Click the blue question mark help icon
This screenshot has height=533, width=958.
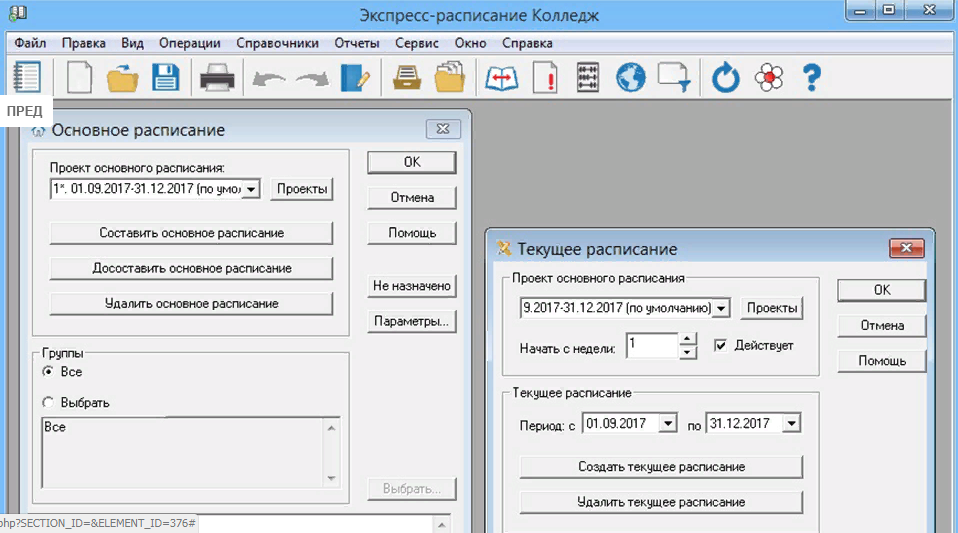point(811,78)
